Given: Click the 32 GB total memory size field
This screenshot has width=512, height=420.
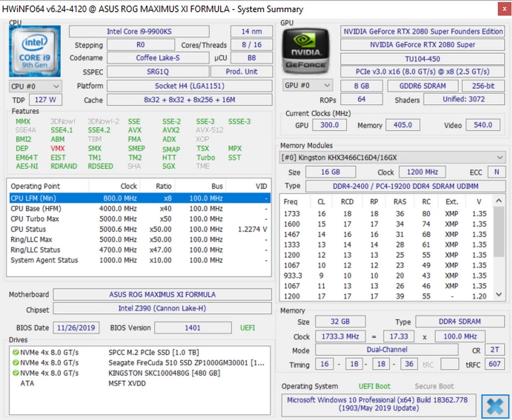Looking at the screenshot, I should 340,322.
